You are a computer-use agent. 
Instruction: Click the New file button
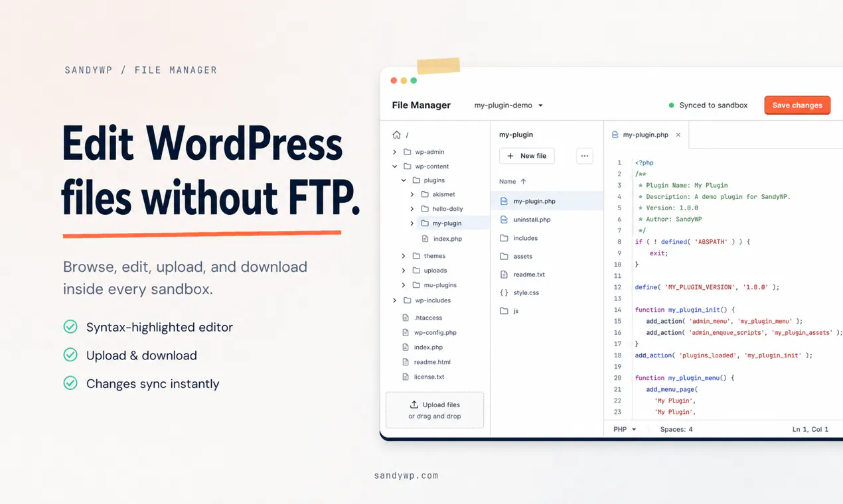527,156
